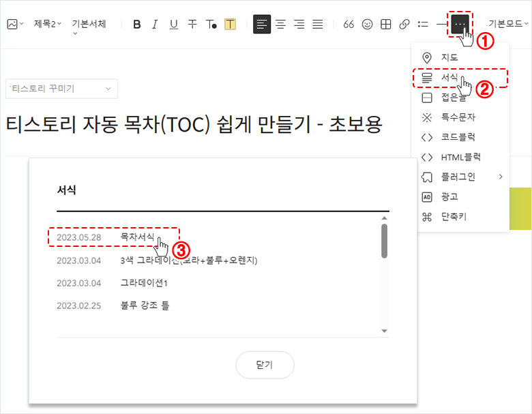
Task: Select 단축키 from the more menu
Action: tap(460, 216)
